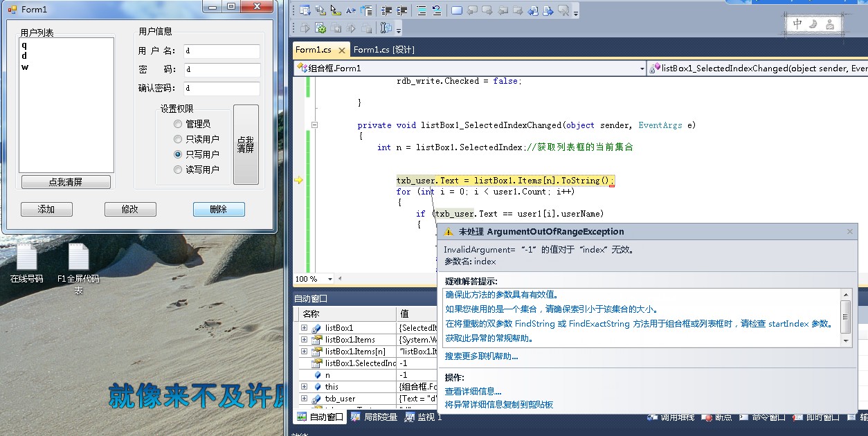This screenshot has width=868, height=436.
Task: Click the comment out selected lines icon
Action: tap(422, 10)
